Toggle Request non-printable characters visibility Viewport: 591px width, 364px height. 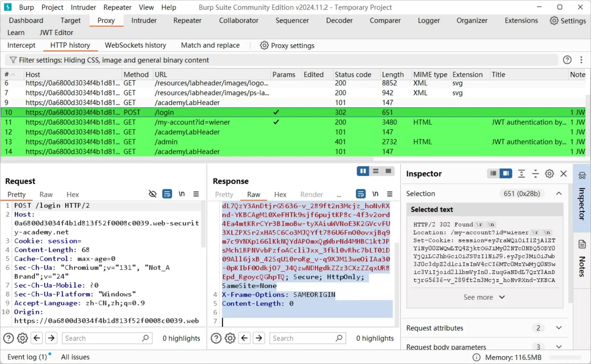pos(152,194)
